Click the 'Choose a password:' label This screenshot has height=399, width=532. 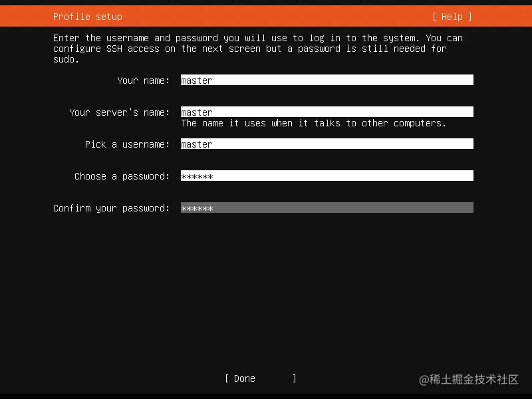click(122, 176)
